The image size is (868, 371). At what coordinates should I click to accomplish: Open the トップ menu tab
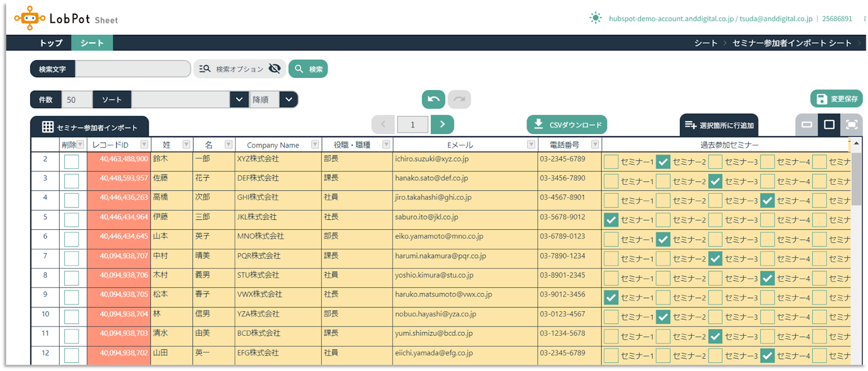coord(51,43)
